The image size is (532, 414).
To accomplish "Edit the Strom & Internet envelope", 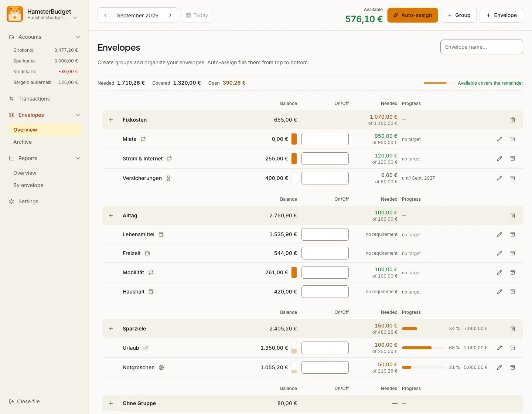I will tap(499, 159).
